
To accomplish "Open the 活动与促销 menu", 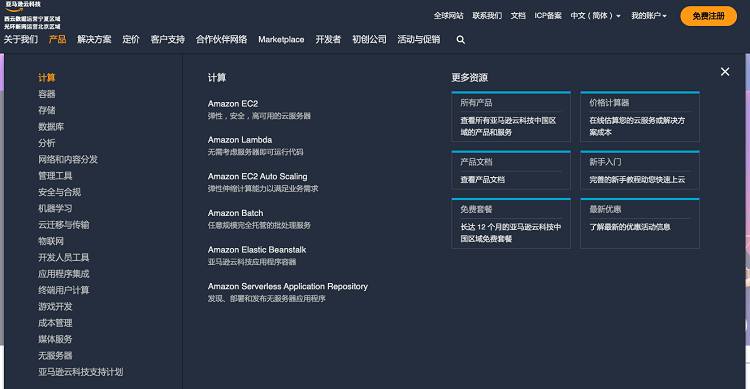I will point(419,39).
